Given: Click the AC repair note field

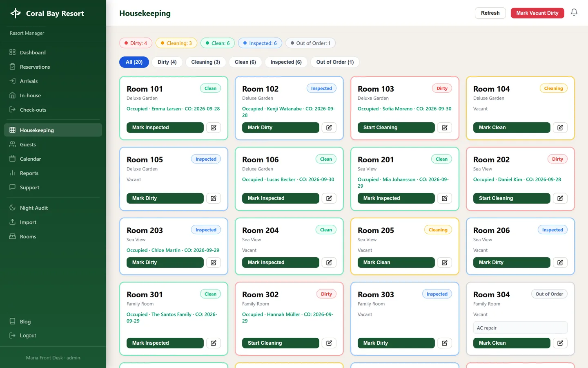Looking at the screenshot, I should tap(520, 328).
